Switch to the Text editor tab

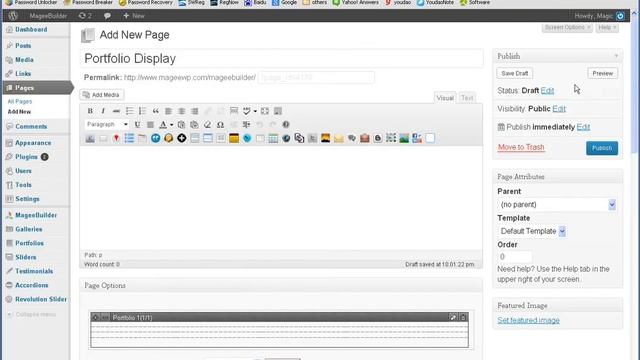[x=467, y=98]
